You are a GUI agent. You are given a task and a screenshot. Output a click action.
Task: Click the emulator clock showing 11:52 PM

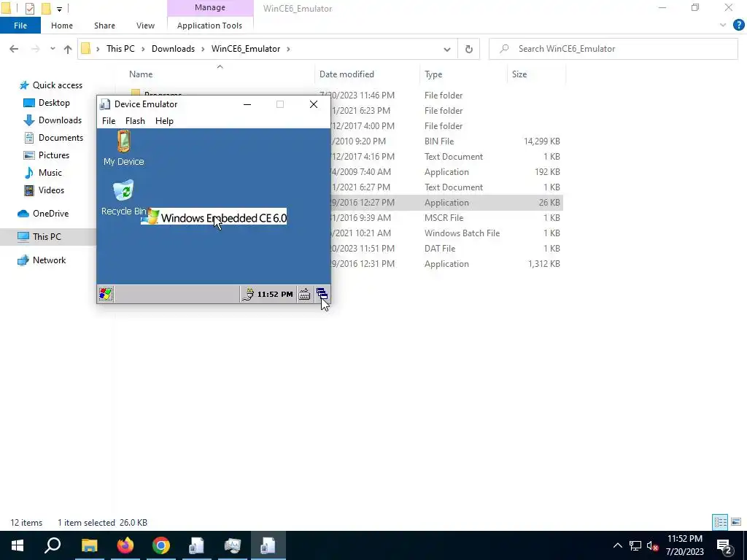point(275,295)
